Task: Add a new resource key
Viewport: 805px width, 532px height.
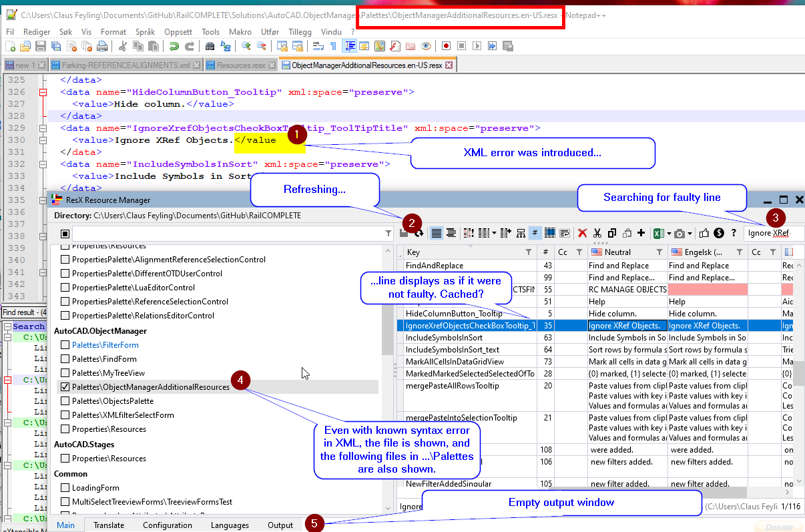Action: (x=640, y=232)
